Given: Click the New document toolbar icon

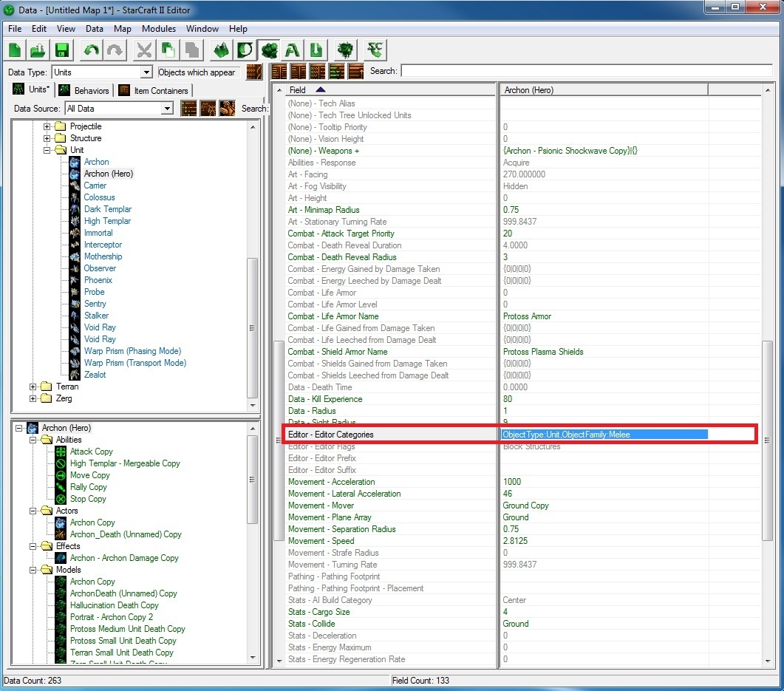Looking at the screenshot, I should pyautogui.click(x=15, y=50).
